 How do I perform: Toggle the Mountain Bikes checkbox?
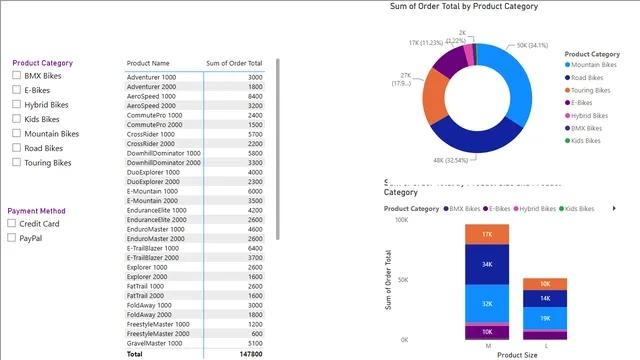coord(16,133)
